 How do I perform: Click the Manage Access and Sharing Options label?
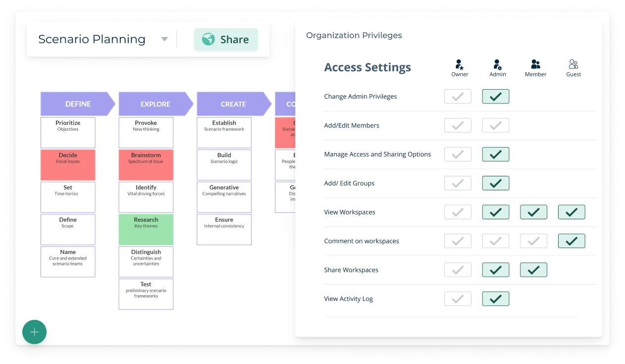pos(377,155)
